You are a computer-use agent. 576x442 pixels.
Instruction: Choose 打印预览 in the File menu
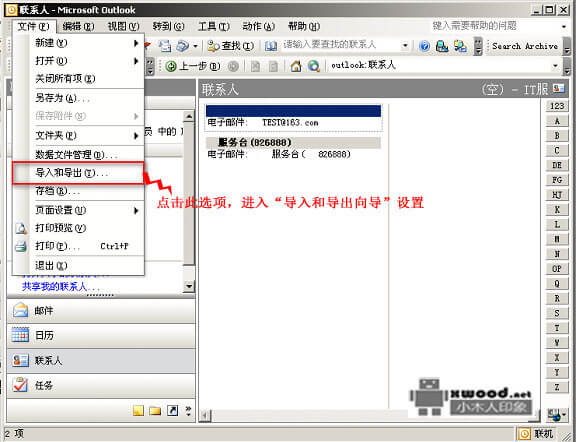tap(78, 228)
